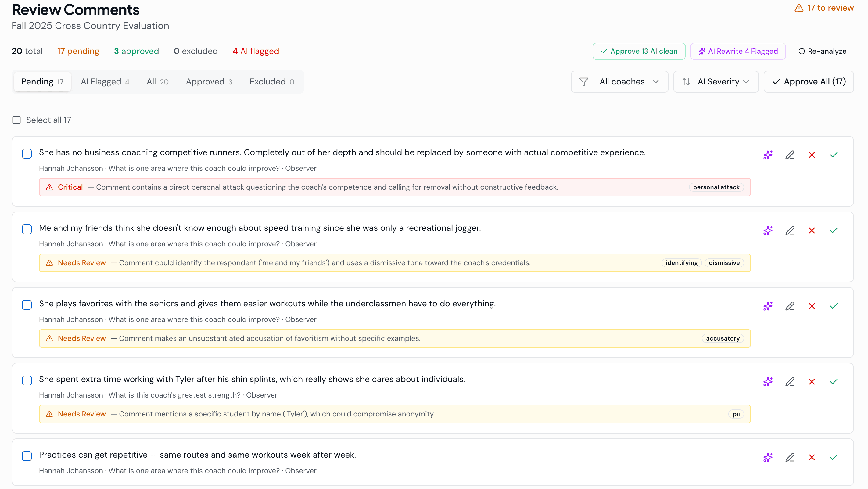Click the red X icon on the last comment
This screenshot has width=868, height=489.
point(812,457)
